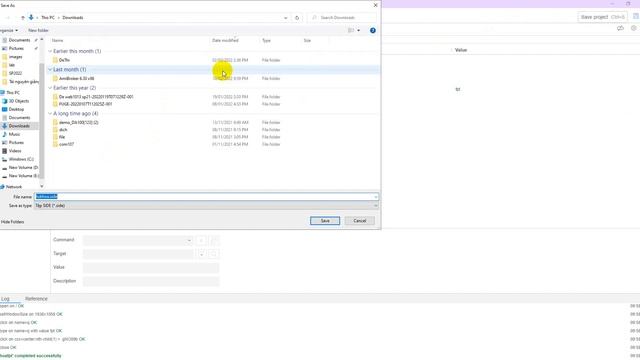This screenshot has width=640, height=360.
Task: Refresh the Downloads folder listing
Action: (297, 18)
